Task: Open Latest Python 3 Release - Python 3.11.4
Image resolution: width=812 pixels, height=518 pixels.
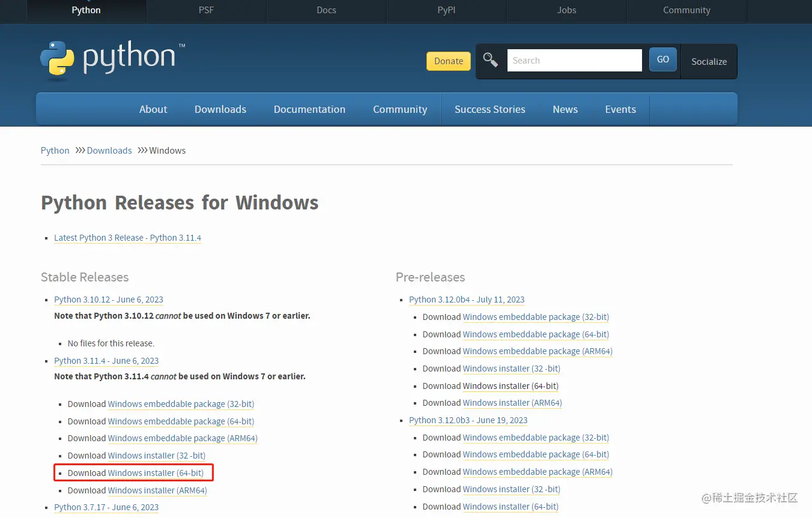Action: point(127,238)
